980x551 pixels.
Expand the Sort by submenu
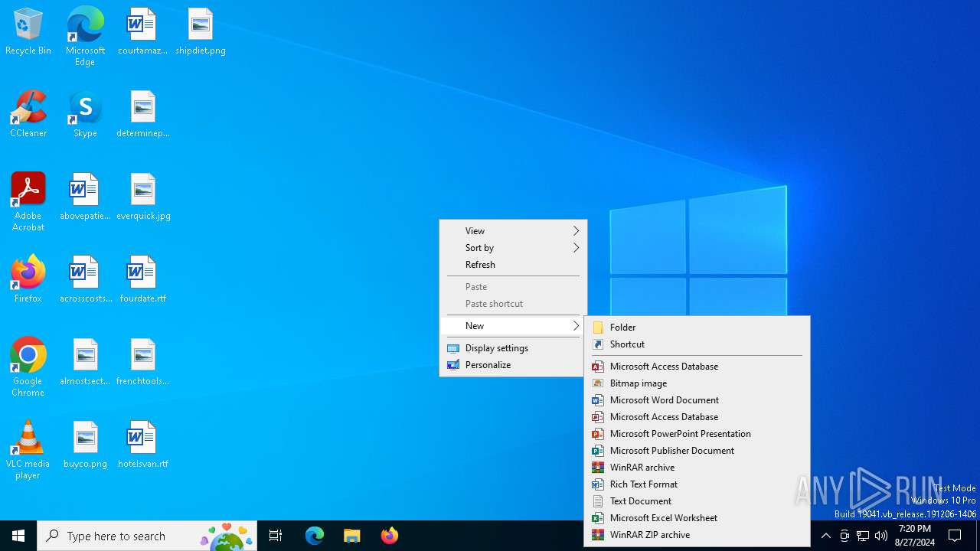tap(514, 248)
